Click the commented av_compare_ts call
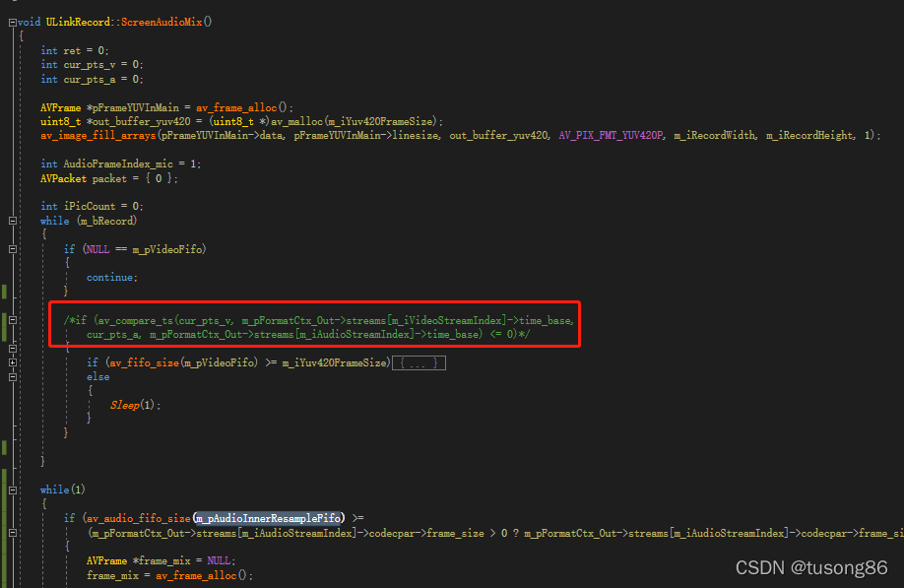 (134, 320)
